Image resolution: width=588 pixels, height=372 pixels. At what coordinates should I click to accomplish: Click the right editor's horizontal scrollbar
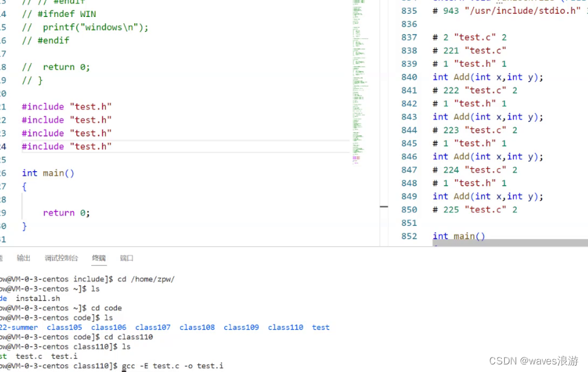510,243
